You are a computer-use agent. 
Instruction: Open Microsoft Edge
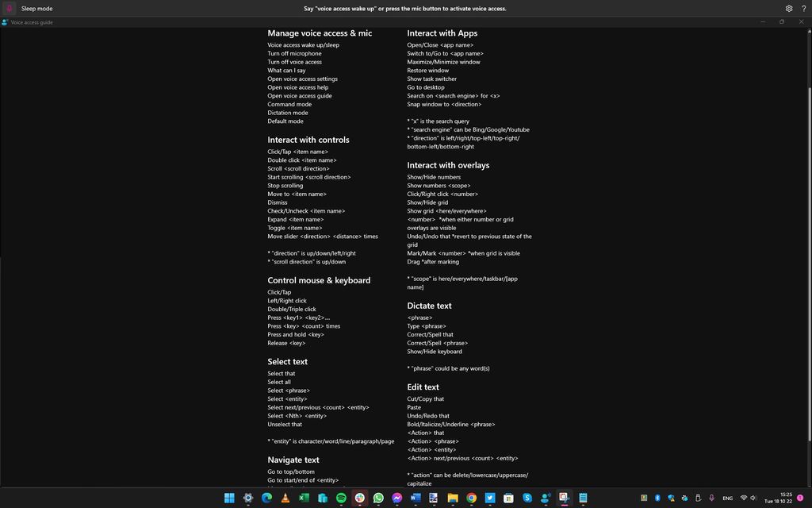point(267,498)
